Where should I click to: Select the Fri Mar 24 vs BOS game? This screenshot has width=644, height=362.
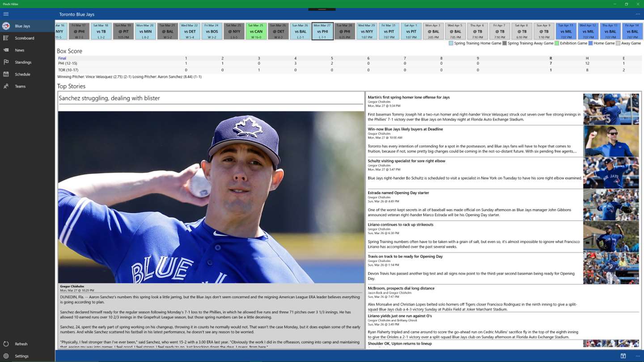click(212, 31)
